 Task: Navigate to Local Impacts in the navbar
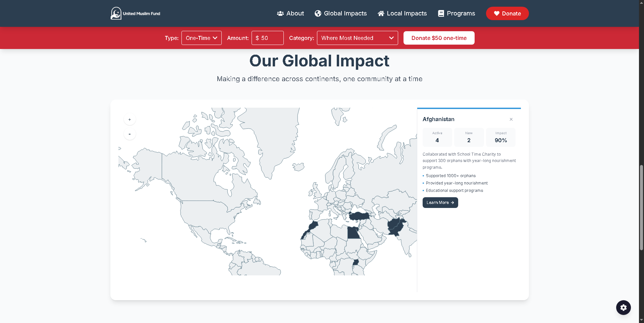(407, 13)
